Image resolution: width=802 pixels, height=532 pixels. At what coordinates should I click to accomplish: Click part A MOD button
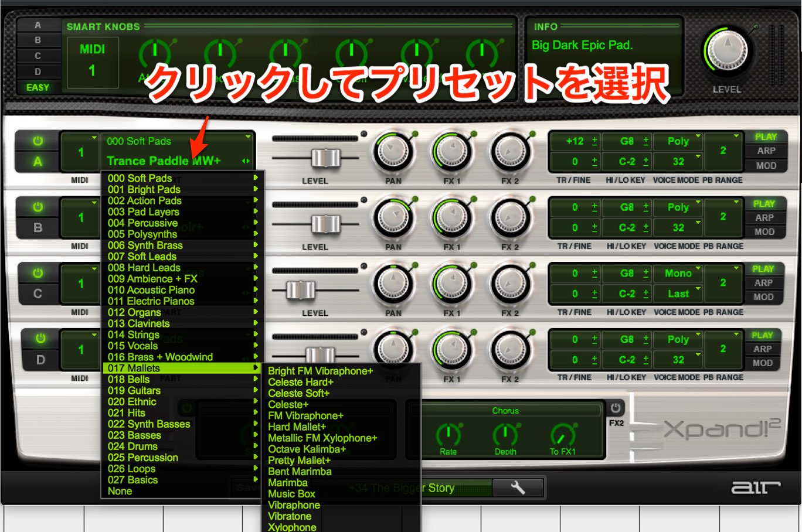[766, 166]
